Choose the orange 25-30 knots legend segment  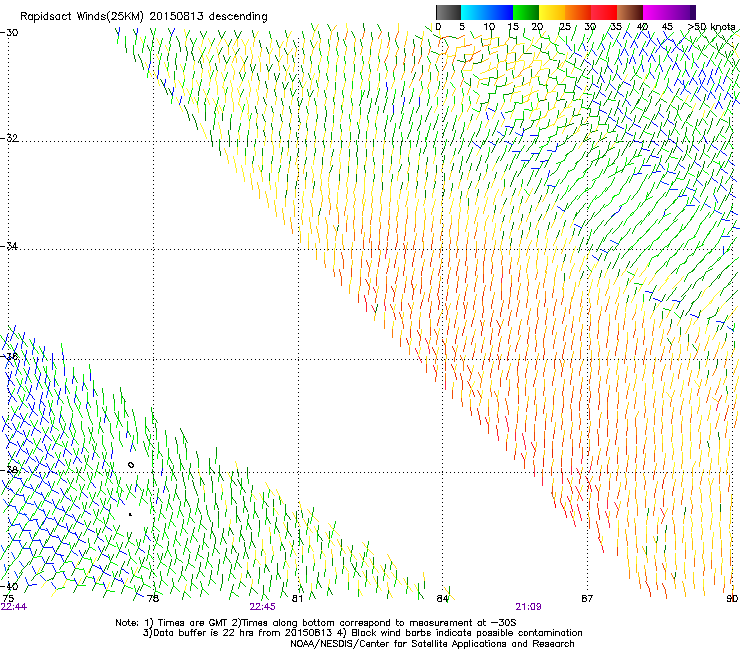(578, 12)
